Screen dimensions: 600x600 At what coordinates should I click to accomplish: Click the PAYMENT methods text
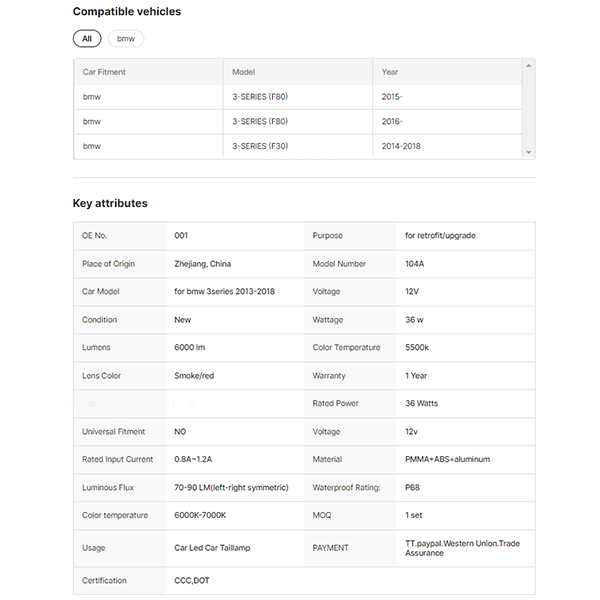(x=463, y=548)
